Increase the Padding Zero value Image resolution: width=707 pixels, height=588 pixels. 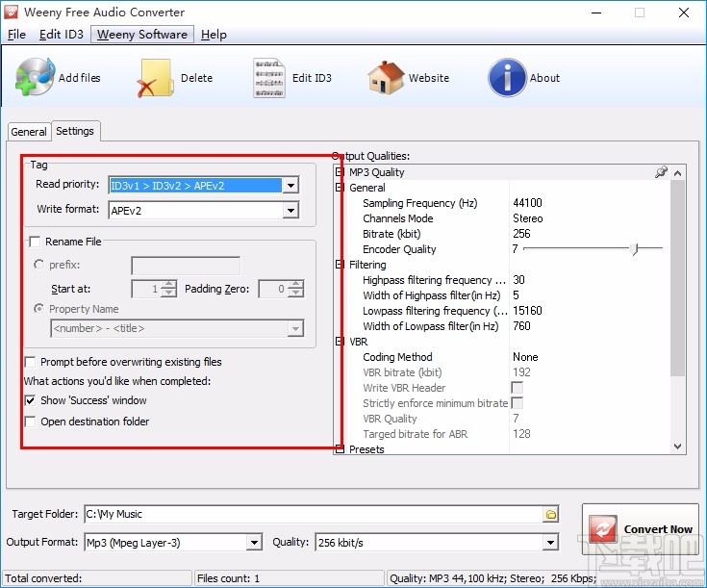[x=296, y=284]
